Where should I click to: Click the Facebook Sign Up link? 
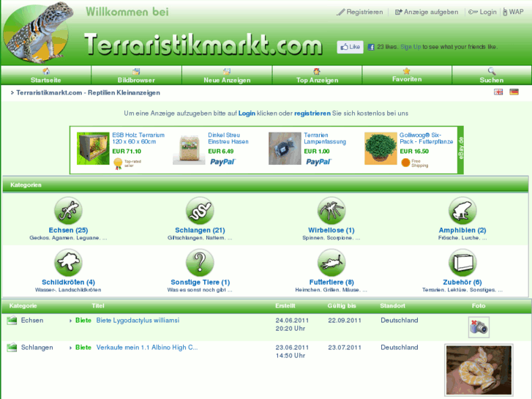411,47
